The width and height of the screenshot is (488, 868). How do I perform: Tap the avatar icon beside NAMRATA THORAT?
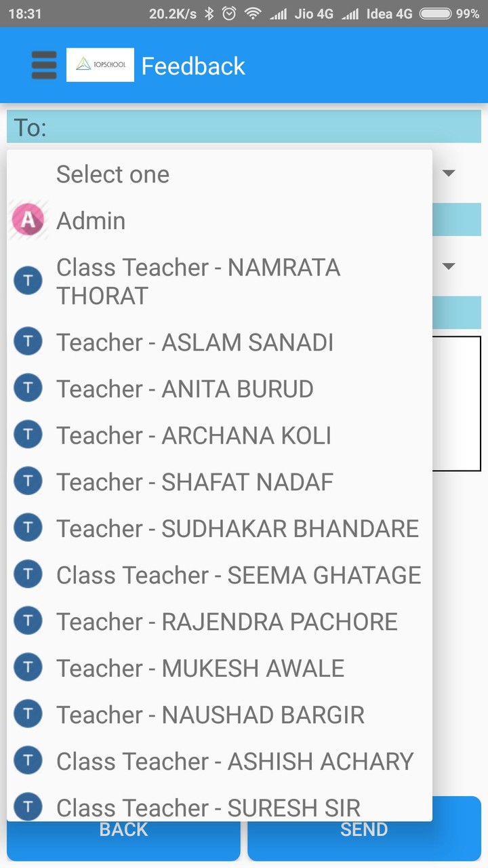[x=28, y=281]
